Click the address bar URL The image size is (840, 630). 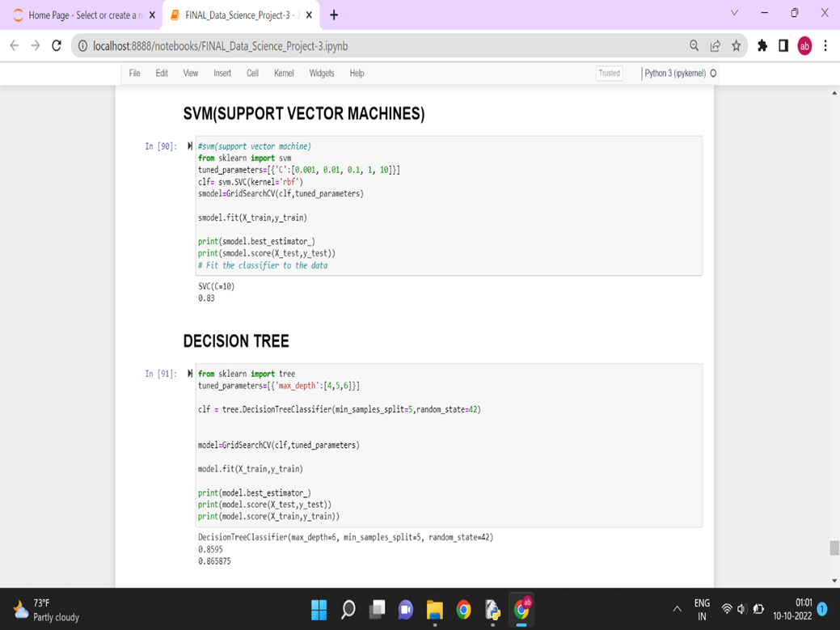pos(220,46)
